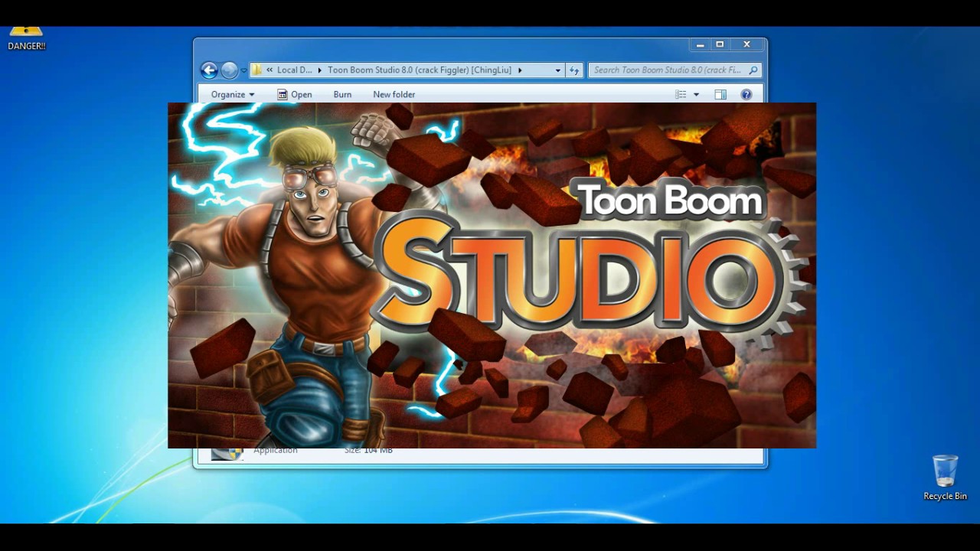Open Explorer Help with the question-mark icon
The width and height of the screenshot is (980, 551).
pos(746,94)
